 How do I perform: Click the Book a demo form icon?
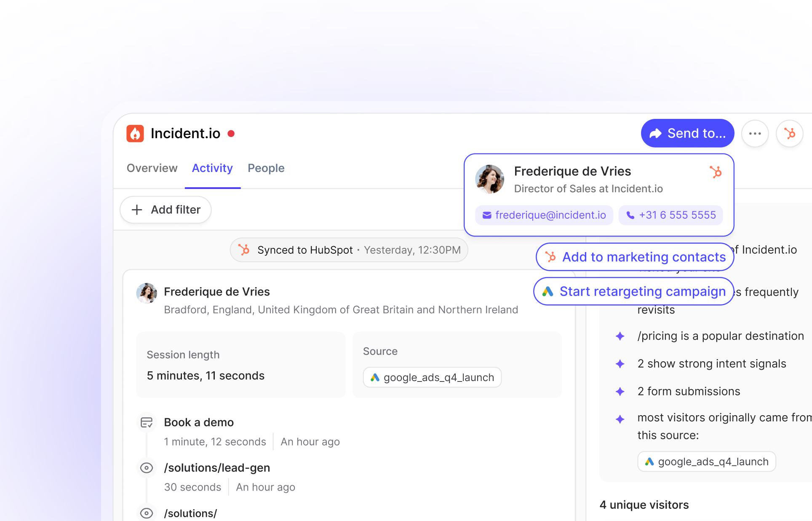pos(147,422)
